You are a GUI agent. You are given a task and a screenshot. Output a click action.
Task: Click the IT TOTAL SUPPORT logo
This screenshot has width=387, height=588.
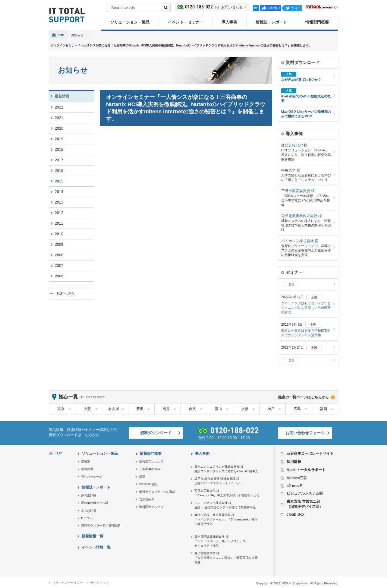point(67,15)
